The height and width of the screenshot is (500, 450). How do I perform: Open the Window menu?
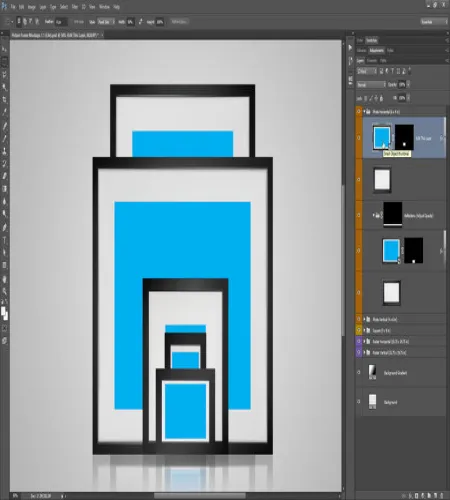(x=104, y=7)
